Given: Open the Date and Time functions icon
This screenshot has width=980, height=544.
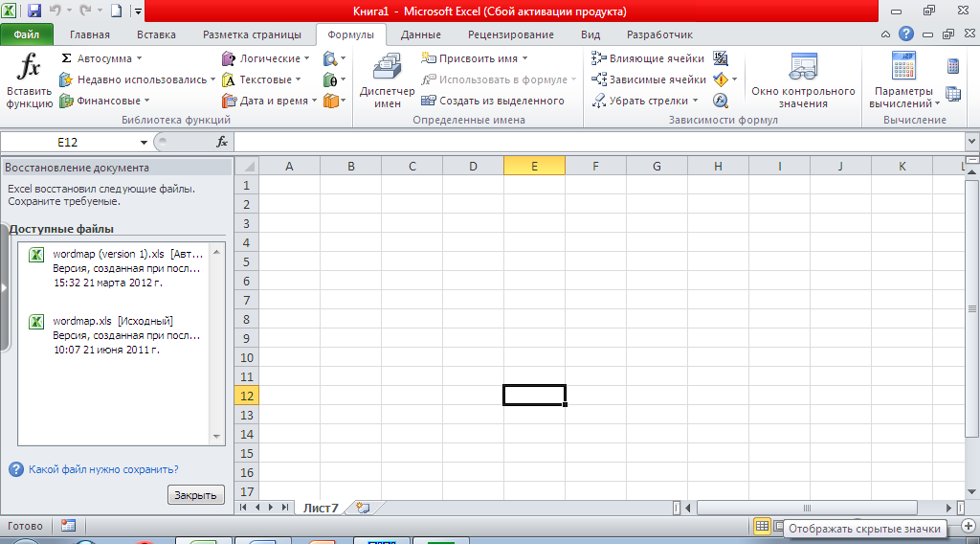Looking at the screenshot, I should [229, 101].
